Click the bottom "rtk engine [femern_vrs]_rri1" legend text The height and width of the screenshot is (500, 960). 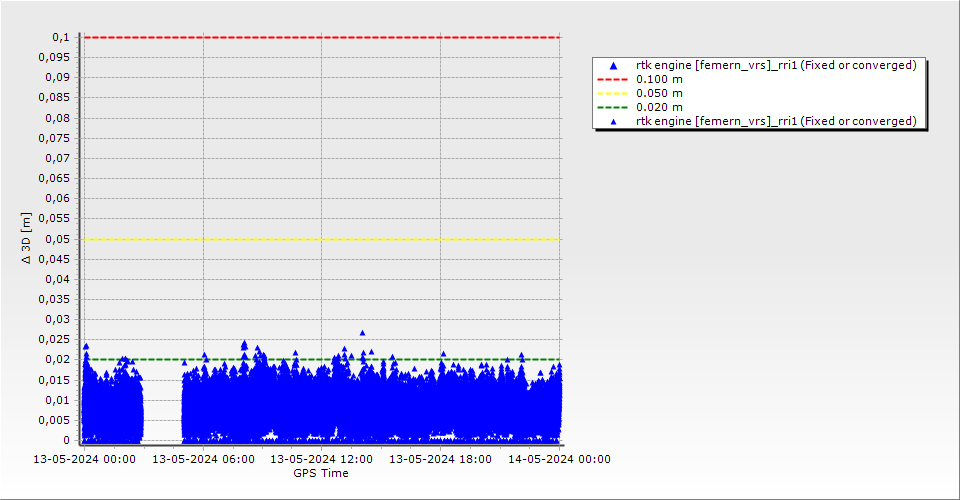[x=776, y=121]
